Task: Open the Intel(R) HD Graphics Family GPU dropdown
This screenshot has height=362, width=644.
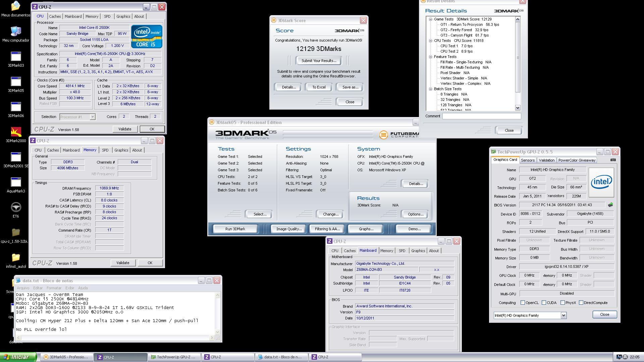Action: point(563,315)
